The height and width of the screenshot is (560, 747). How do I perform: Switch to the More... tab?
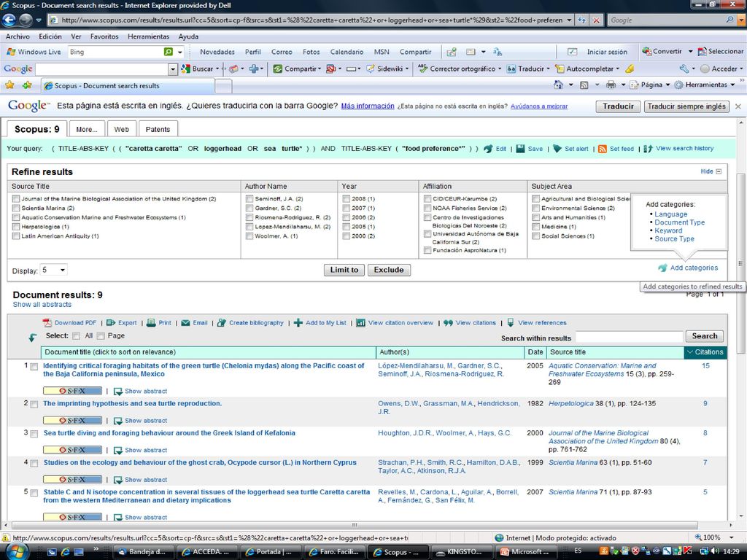[x=86, y=129]
